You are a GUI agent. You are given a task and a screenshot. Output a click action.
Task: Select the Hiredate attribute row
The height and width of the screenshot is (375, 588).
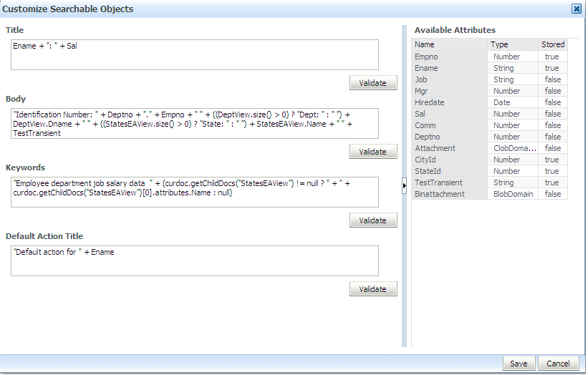[489, 102]
